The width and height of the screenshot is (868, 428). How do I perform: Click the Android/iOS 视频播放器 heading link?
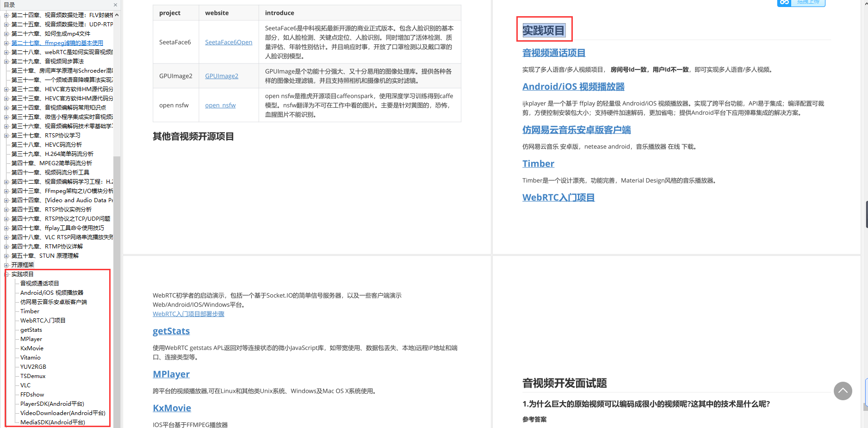tap(573, 87)
